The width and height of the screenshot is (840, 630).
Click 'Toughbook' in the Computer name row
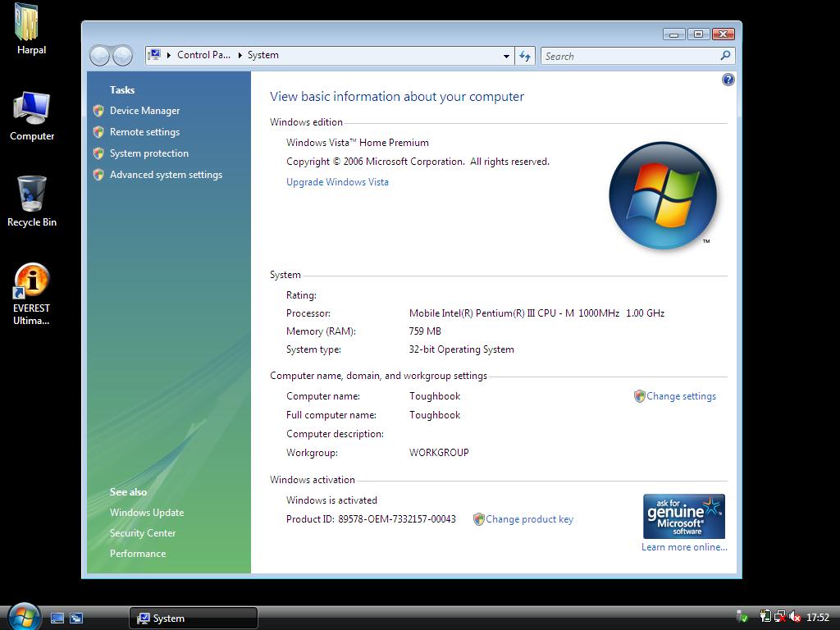pyautogui.click(x=435, y=396)
